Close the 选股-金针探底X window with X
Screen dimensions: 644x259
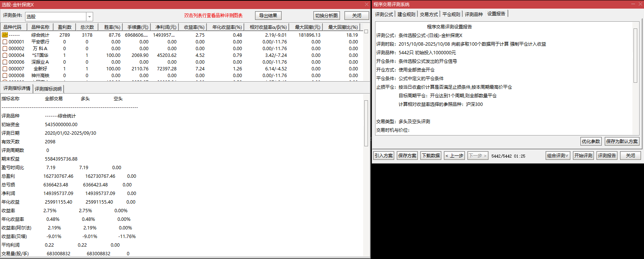pyautogui.click(x=366, y=4)
